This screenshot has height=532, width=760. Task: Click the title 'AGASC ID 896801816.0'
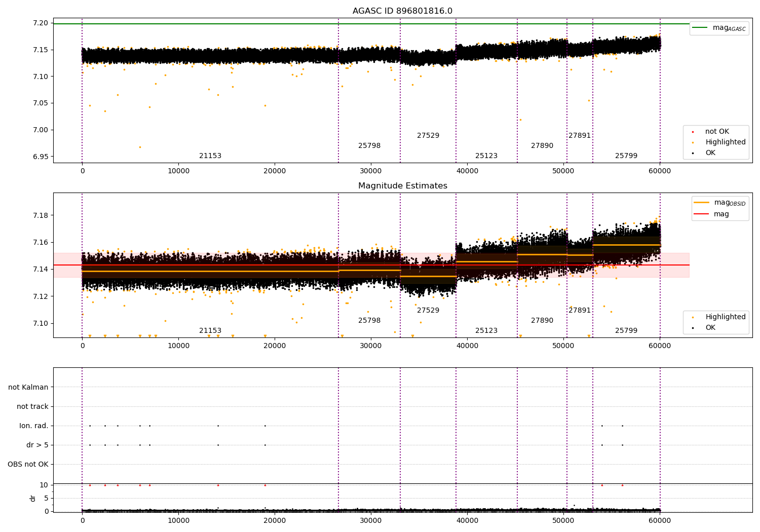click(403, 11)
